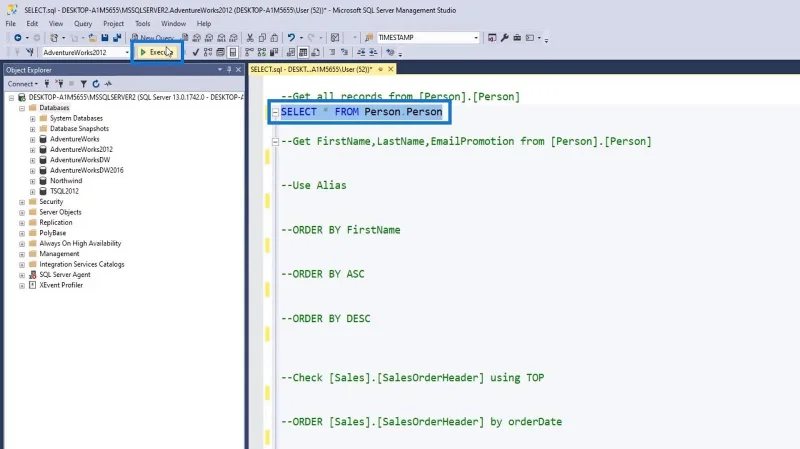Open the Edit menu

pyautogui.click(x=32, y=23)
